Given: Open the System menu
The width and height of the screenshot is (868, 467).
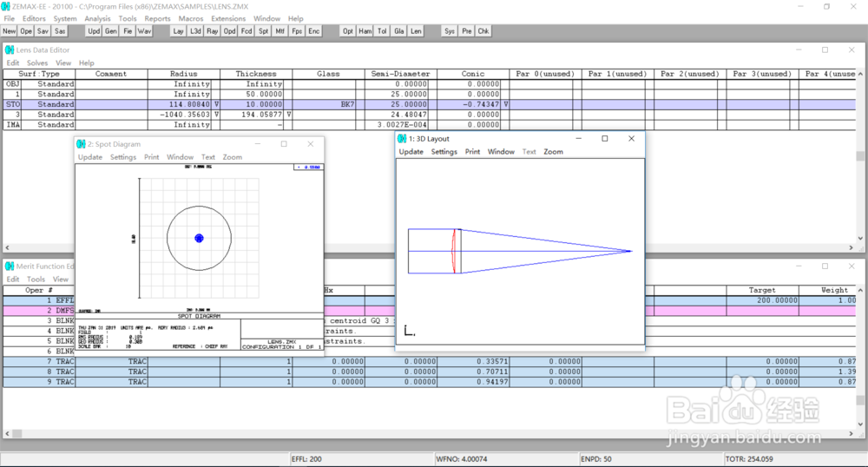Looking at the screenshot, I should tap(65, 19).
